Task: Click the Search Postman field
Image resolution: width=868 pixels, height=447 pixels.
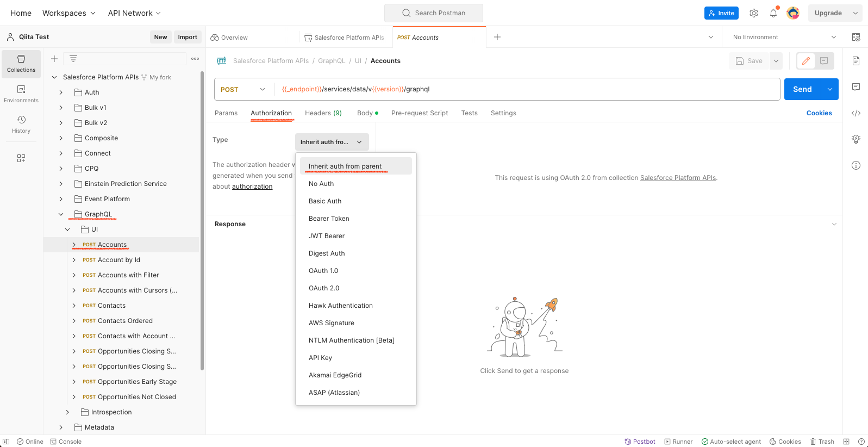Action: point(434,13)
